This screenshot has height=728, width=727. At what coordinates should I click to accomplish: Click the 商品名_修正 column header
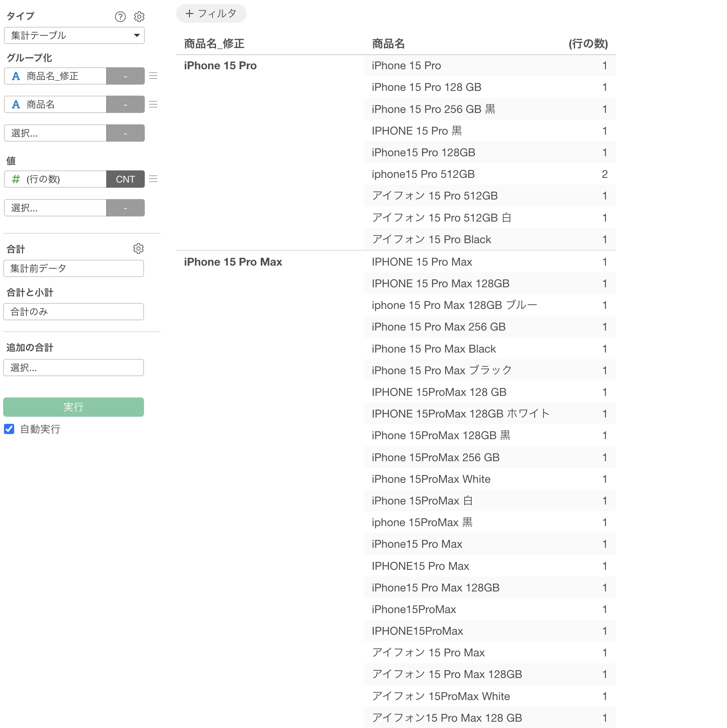pyautogui.click(x=214, y=44)
